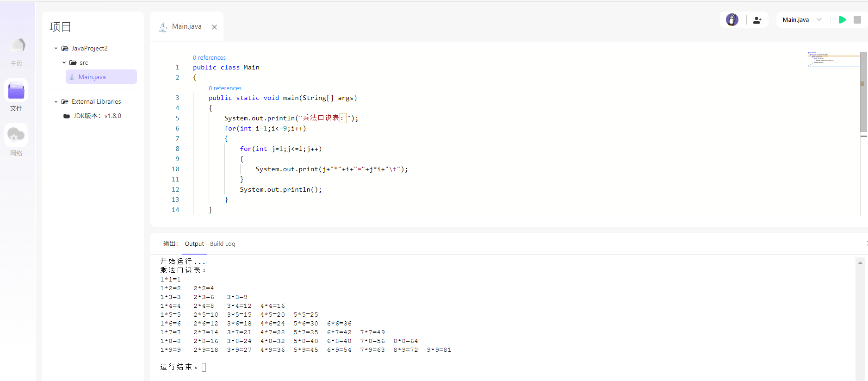Click the gray Stop button

(857, 19)
